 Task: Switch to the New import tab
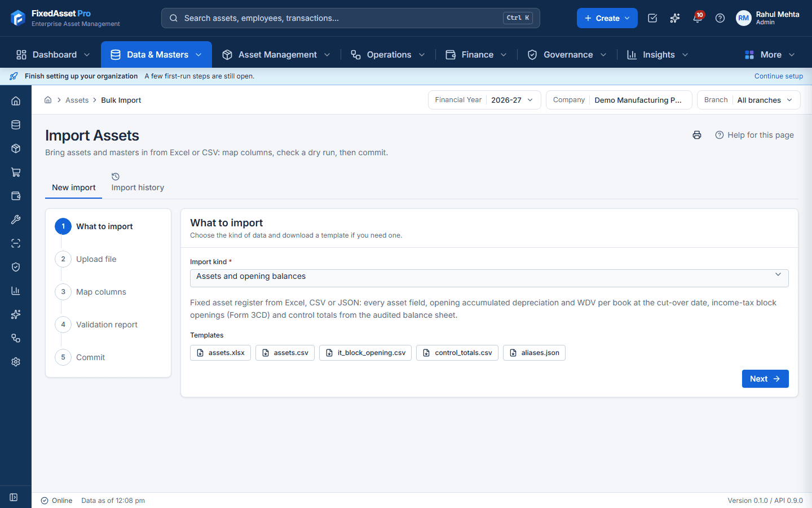click(x=73, y=187)
